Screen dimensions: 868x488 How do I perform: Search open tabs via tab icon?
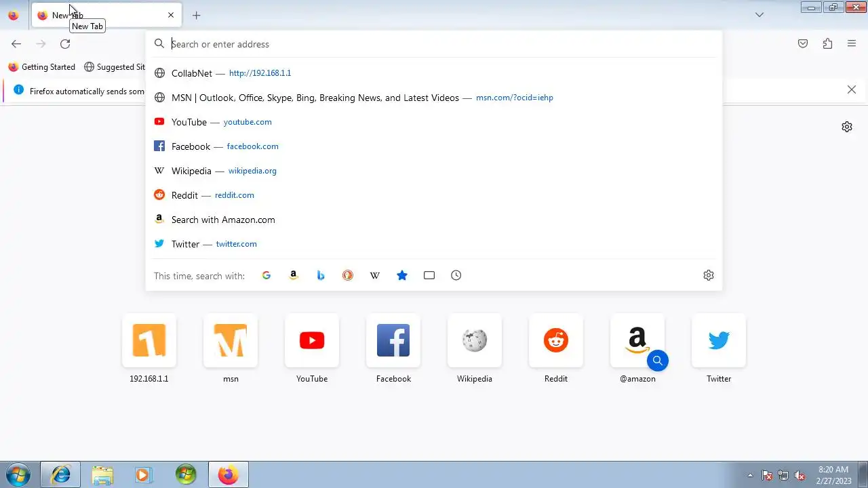tap(429, 275)
